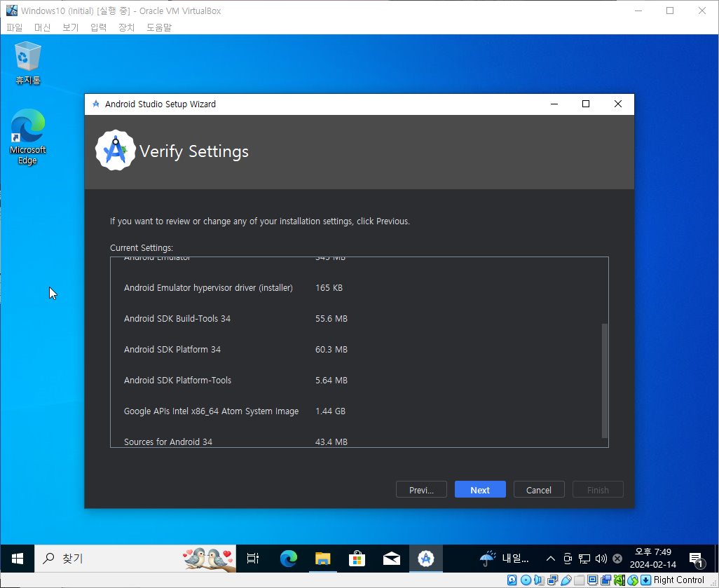
Task: Click the VirtualBox optical disc status icon
Action: (x=526, y=580)
